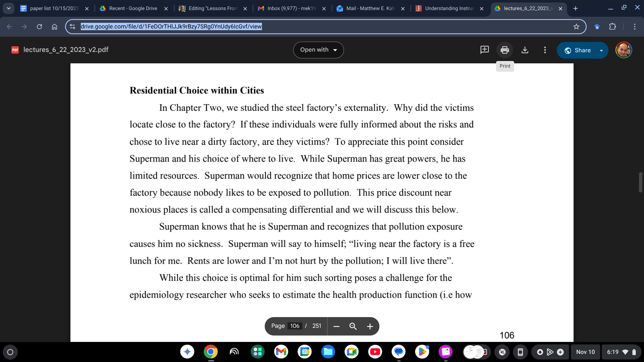
Task: Open Chrome extensions puzzle icon
Action: pos(612,27)
